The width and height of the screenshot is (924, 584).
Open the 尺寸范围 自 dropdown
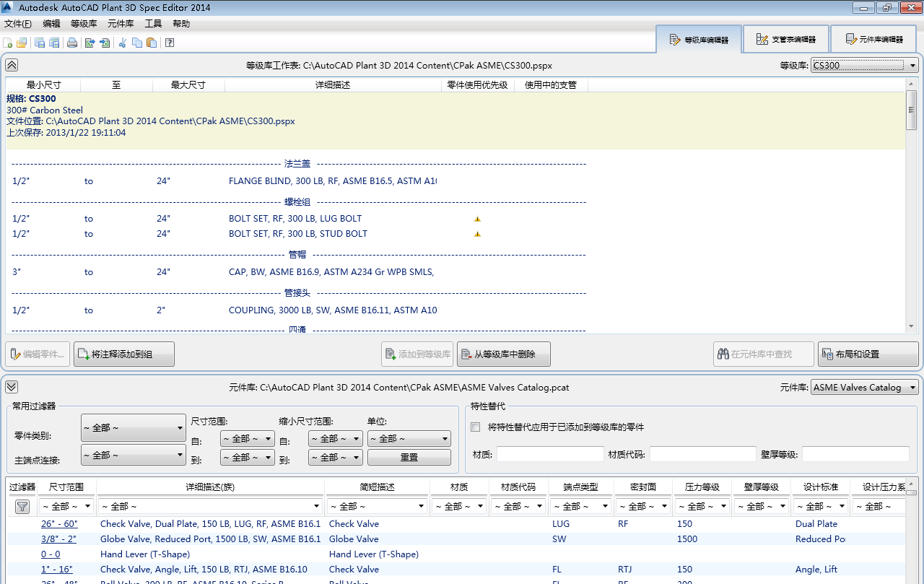pyautogui.click(x=248, y=438)
